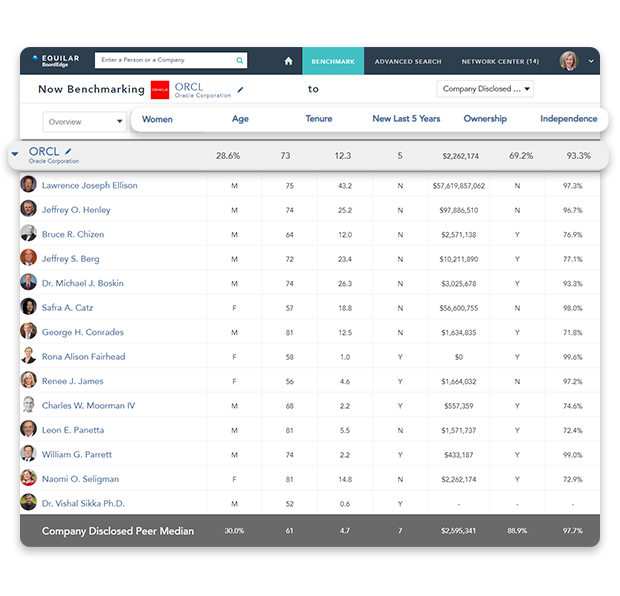Click Leon E. Panetta's photo

click(x=28, y=429)
